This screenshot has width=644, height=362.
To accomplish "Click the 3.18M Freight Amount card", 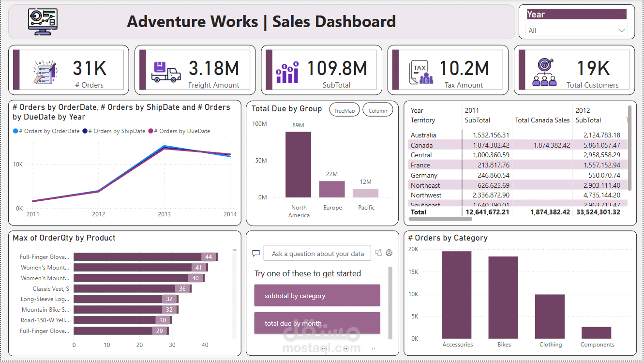I will pos(195,70).
